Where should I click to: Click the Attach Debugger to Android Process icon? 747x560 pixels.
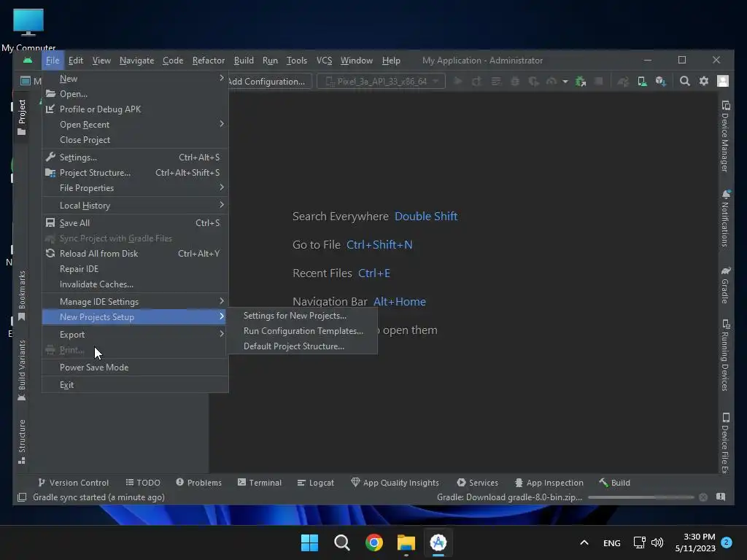(x=581, y=82)
